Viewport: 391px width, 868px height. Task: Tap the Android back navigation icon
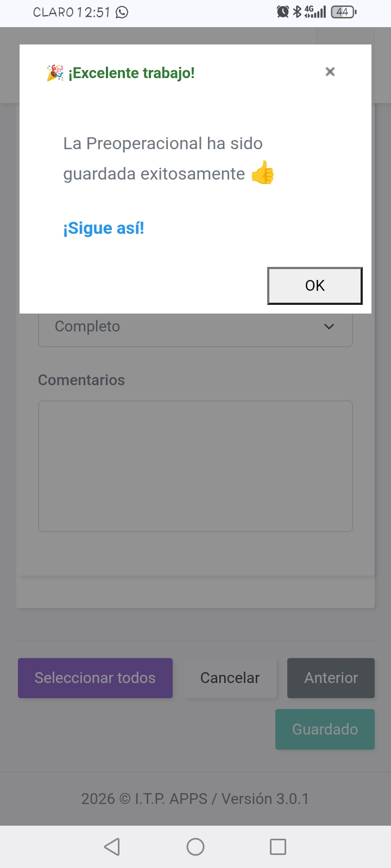click(112, 847)
